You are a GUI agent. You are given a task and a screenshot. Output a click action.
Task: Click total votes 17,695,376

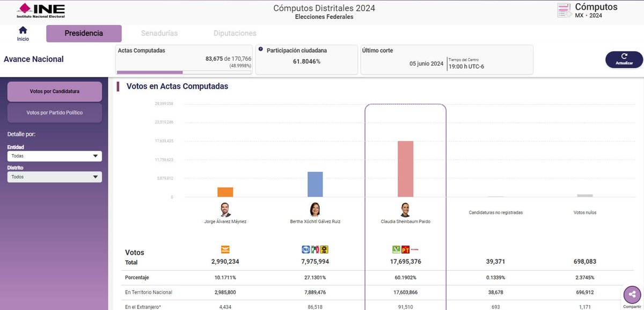405,262
